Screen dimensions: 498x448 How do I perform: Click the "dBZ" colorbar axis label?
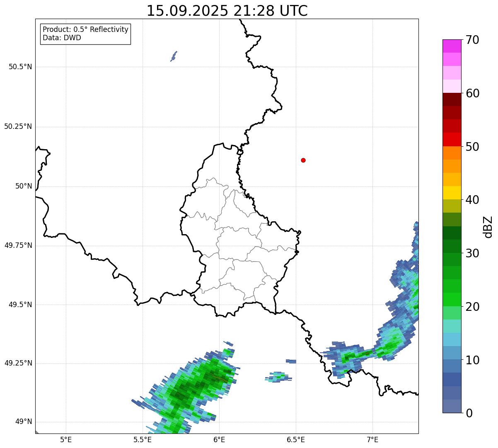tap(488, 227)
